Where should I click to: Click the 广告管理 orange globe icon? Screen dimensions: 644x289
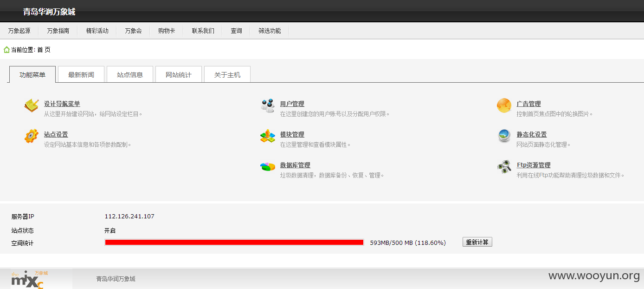[504, 105]
